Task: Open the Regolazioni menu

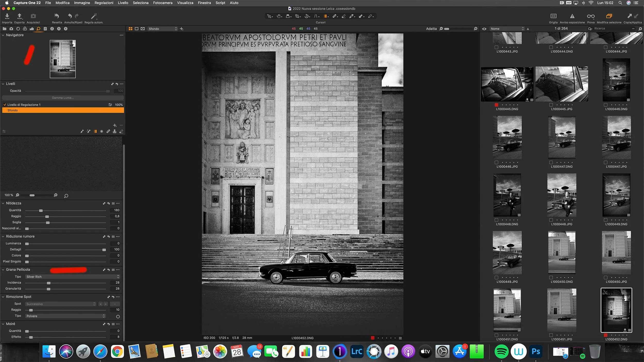Action: tap(104, 3)
